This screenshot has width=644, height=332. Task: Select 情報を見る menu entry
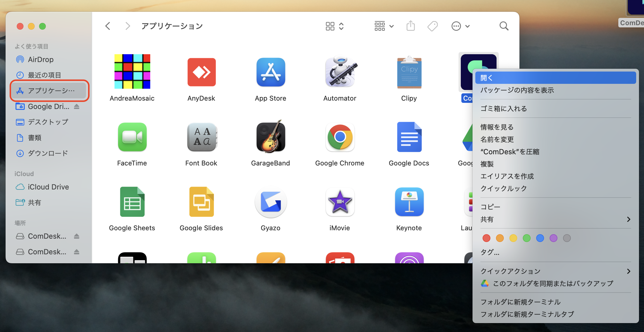497,127
